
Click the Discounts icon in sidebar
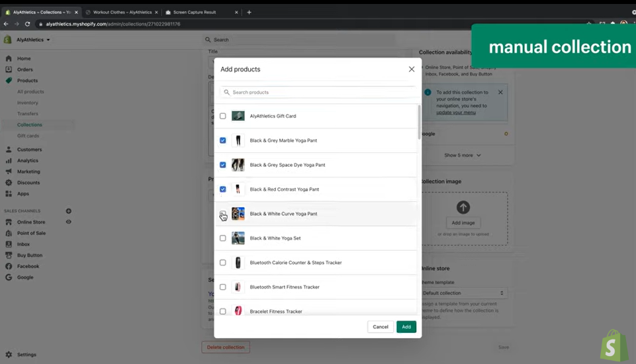(9, 183)
